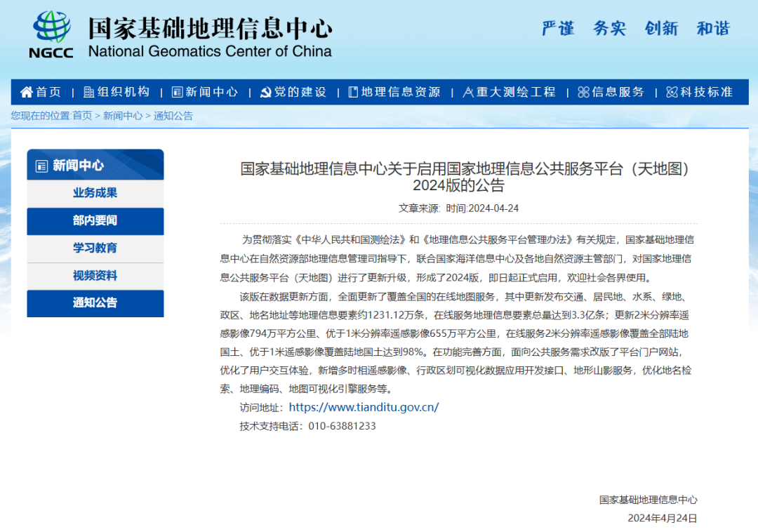Click the slogan word 务实
This screenshot has height=532, width=758.
tap(610, 29)
